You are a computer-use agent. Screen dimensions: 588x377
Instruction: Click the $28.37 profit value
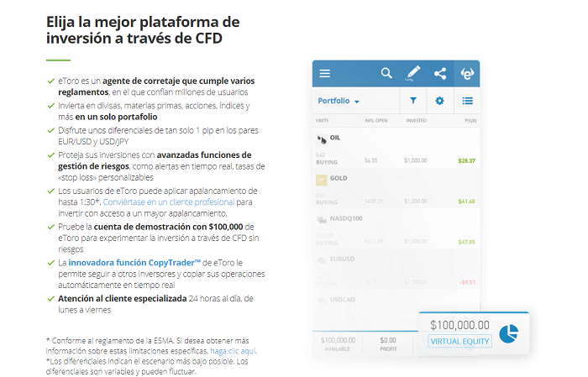click(466, 161)
